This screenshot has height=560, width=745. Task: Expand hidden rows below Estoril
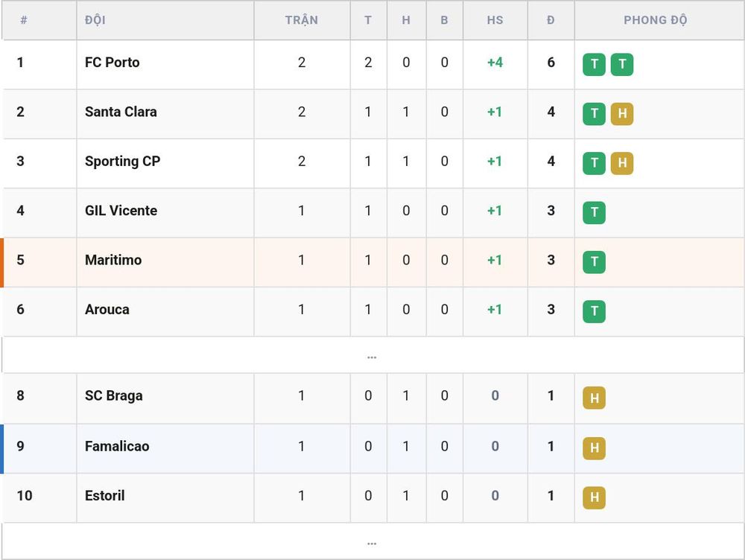372,541
